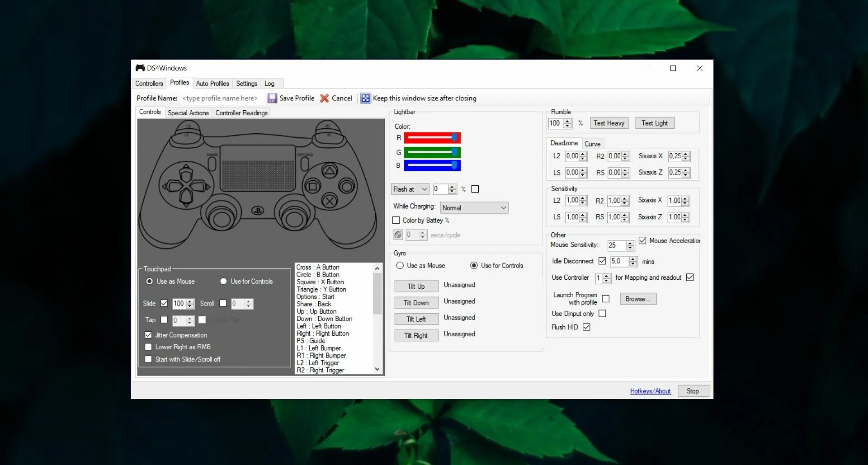
Task: Click the Test Heavy rumble button
Action: (x=609, y=123)
